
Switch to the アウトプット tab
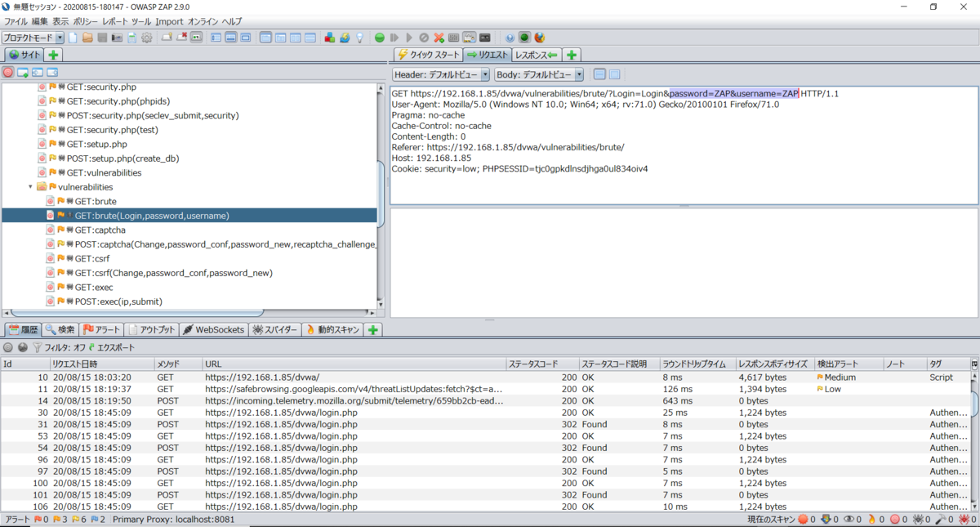(x=152, y=330)
